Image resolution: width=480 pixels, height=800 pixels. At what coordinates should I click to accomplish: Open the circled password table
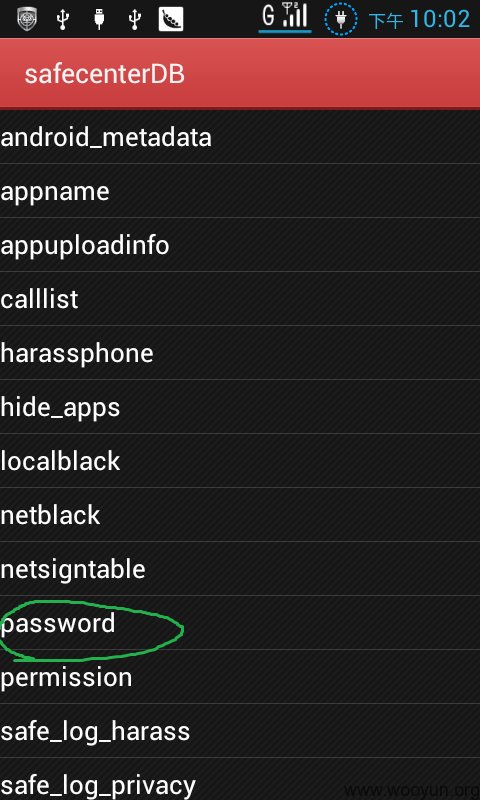point(240,623)
